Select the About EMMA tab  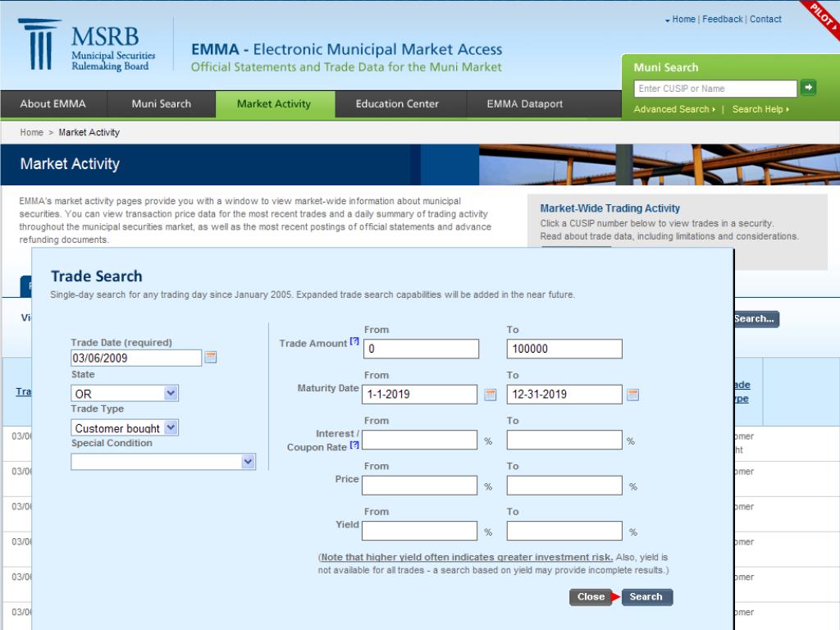pos(52,104)
